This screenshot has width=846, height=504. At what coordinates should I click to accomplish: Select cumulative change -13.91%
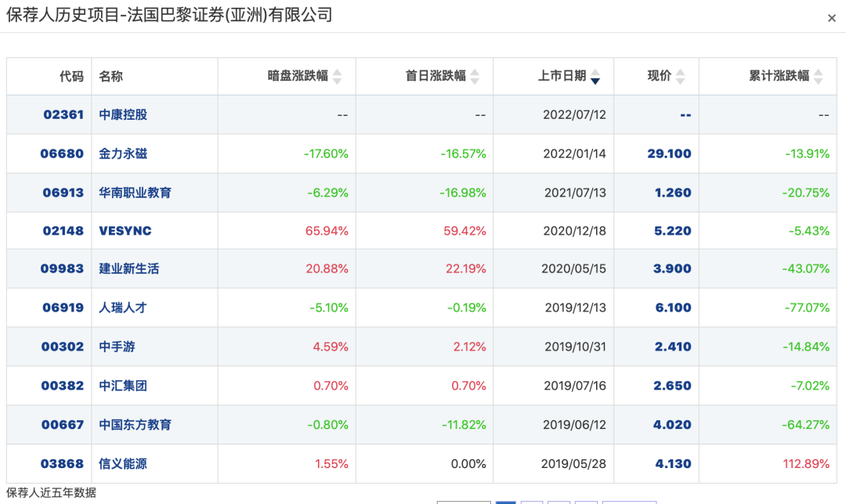point(807,153)
